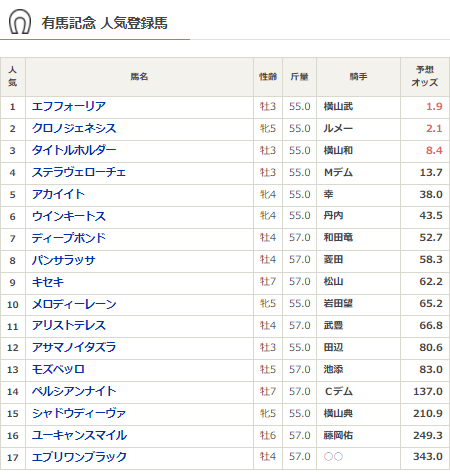This screenshot has width=450, height=474.
Task: Open horse link アサマノイタズラ
Action: click(74, 348)
